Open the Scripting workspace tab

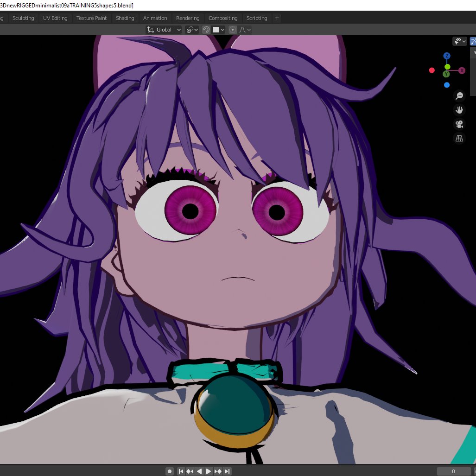tap(257, 18)
